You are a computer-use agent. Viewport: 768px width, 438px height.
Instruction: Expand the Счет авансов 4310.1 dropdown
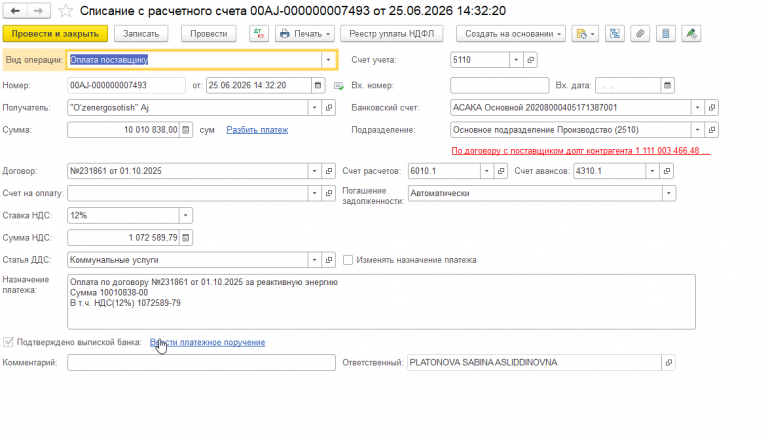point(652,171)
